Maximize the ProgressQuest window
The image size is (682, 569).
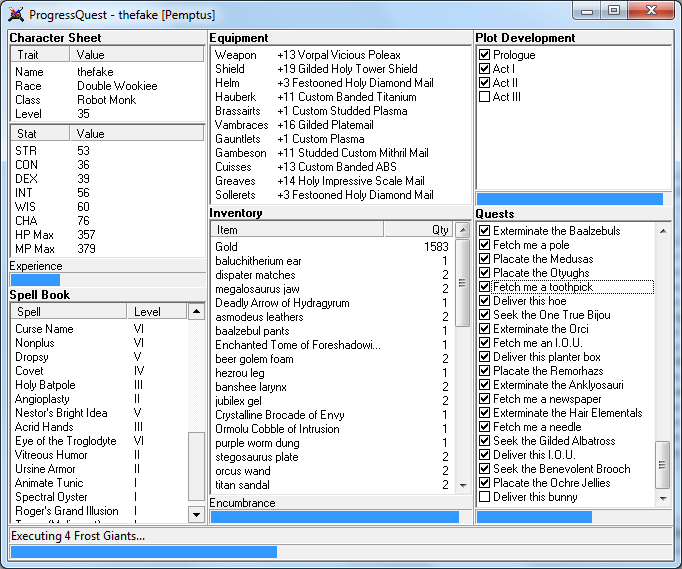614,11
